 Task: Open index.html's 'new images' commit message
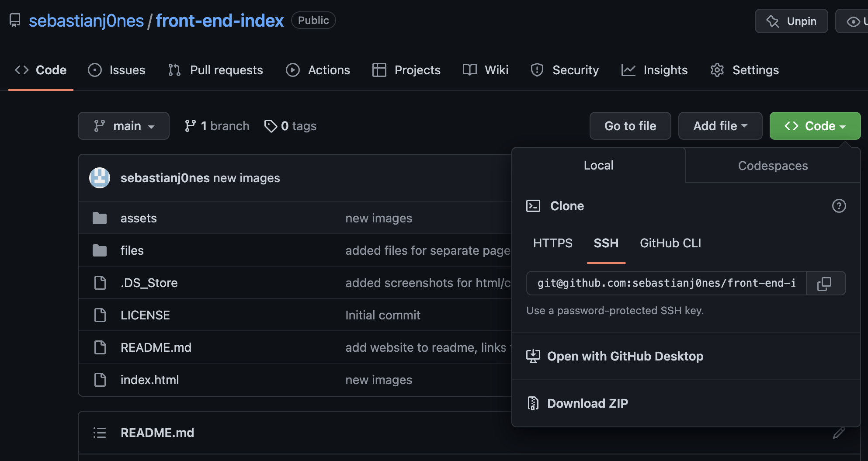coord(379,380)
